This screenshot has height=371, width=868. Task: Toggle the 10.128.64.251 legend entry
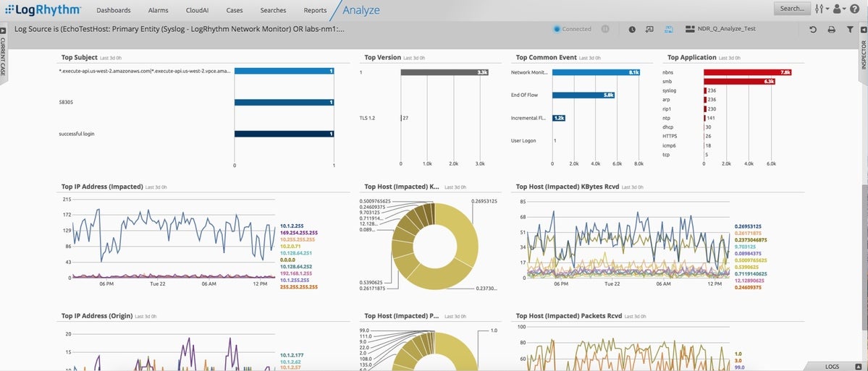295,252
